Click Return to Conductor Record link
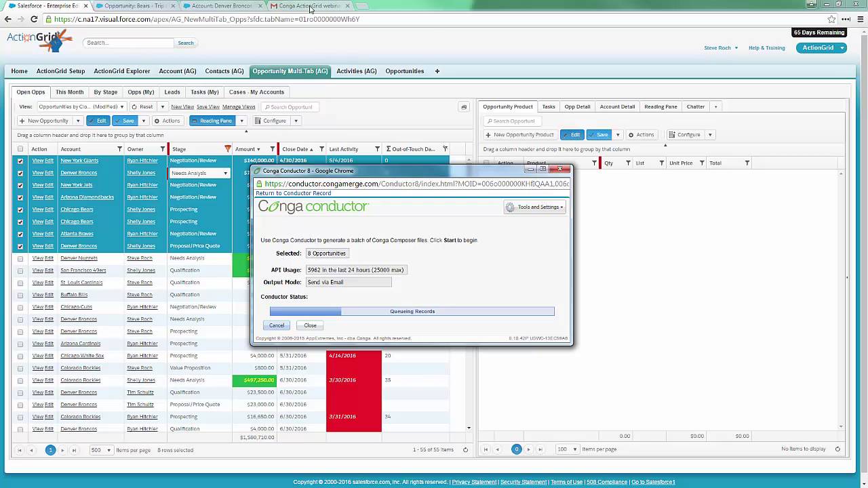 [x=294, y=193]
